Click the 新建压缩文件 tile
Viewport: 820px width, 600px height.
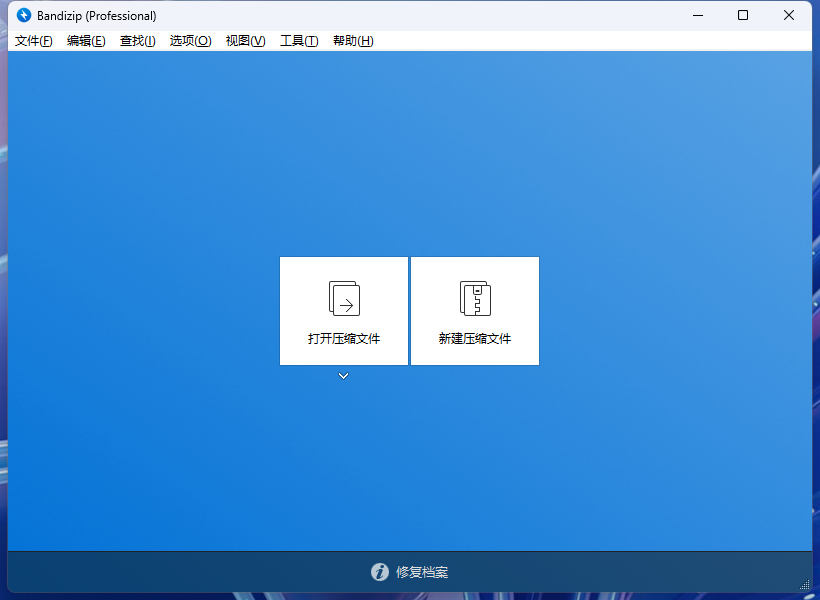pos(475,311)
